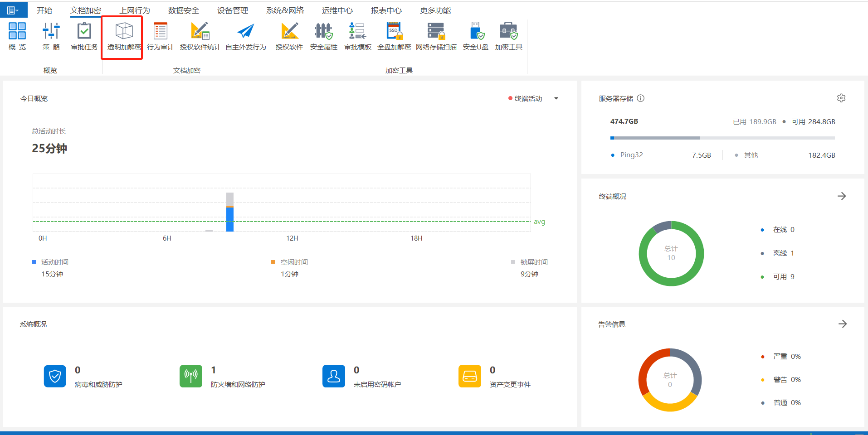Switch to the 数据安全 tab
The image size is (868, 435).
tap(183, 10)
